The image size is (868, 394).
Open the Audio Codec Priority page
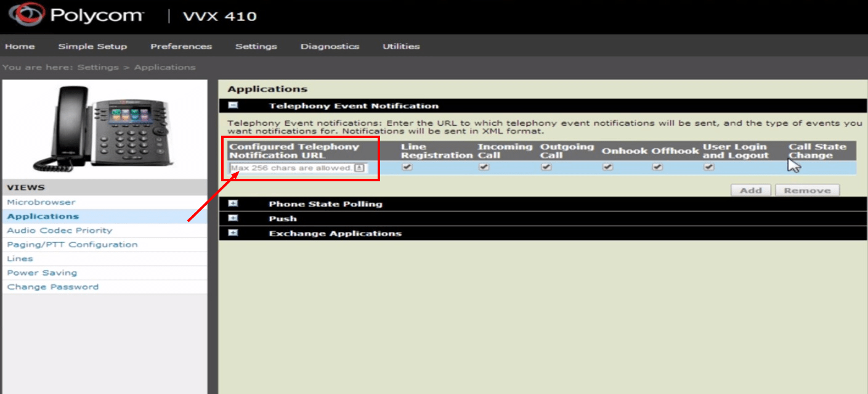click(59, 230)
